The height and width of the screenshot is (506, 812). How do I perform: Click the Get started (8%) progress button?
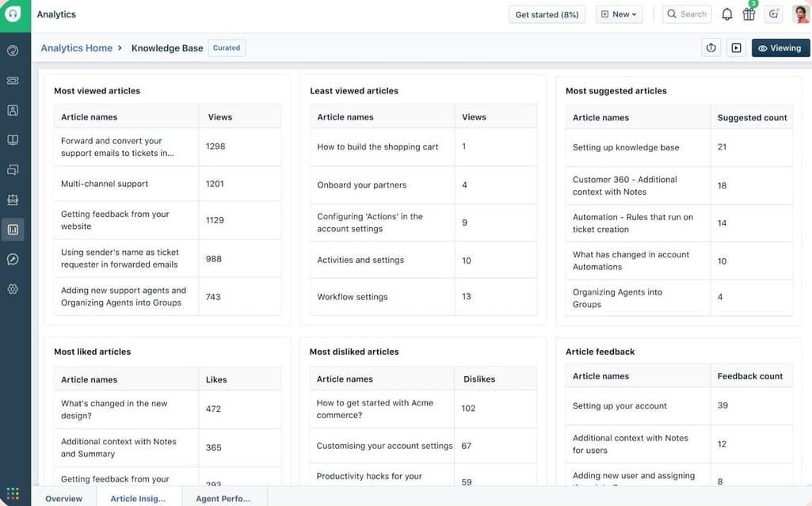[547, 13]
